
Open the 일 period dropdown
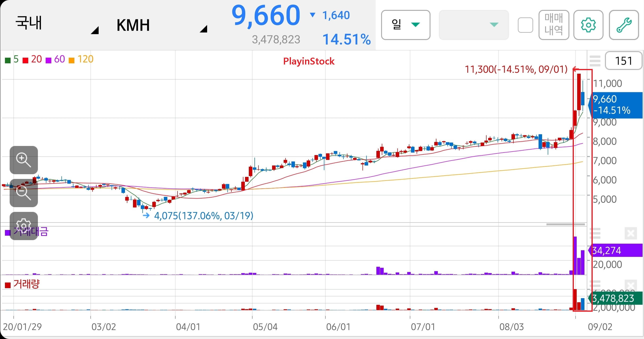pyautogui.click(x=406, y=25)
